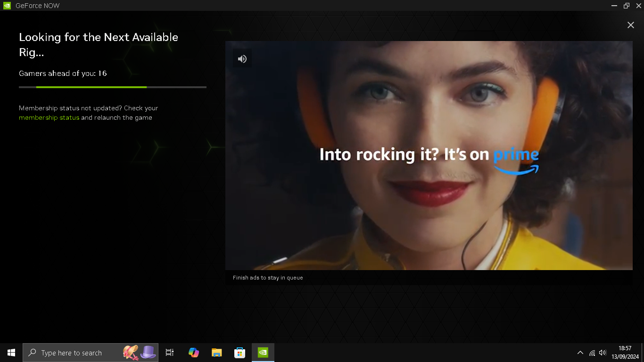Close the queue screen with the X
This screenshot has width=644, height=362.
[630, 25]
